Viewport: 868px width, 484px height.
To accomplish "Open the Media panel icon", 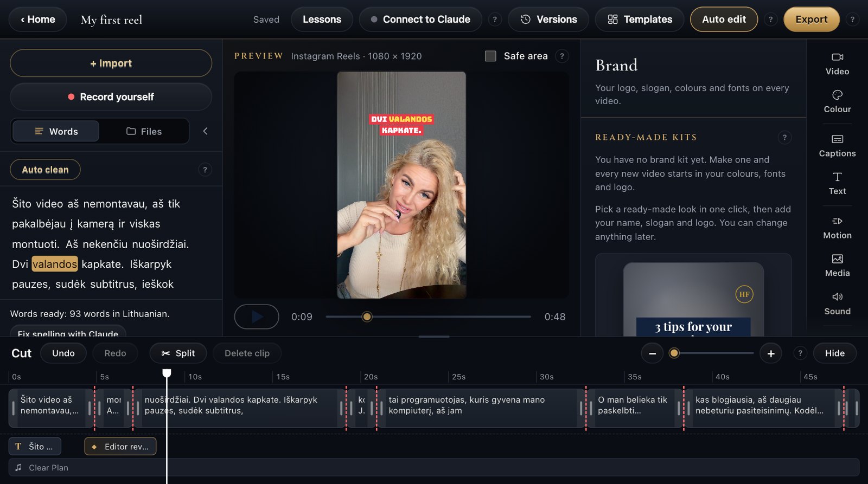I will [837, 266].
